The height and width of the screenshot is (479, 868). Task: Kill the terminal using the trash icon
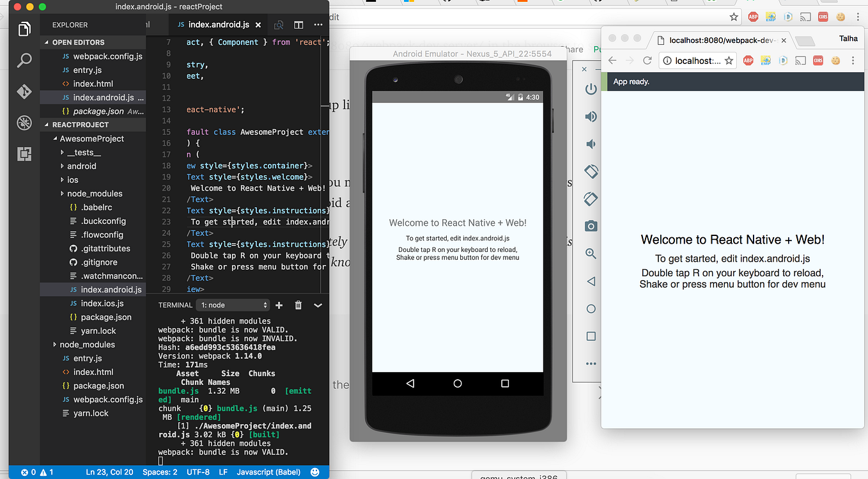[298, 305]
